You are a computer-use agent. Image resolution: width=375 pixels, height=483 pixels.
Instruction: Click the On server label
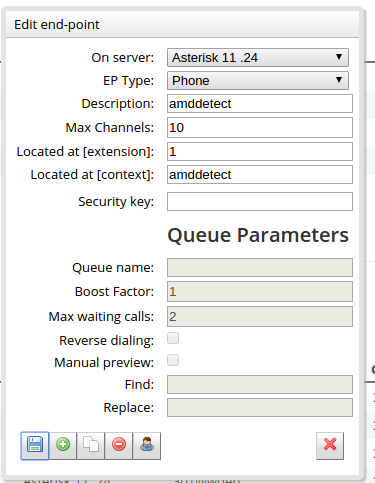(x=123, y=58)
